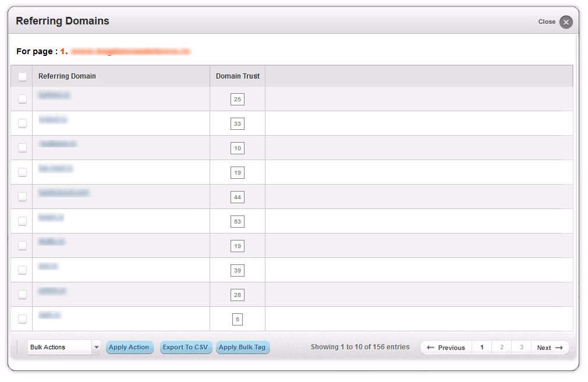Go to page 2 of results
The width and height of the screenshot is (588, 382).
(x=502, y=347)
